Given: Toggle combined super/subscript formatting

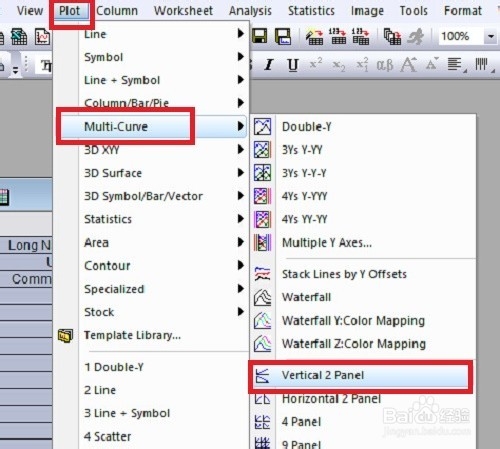Looking at the screenshot, I should [x=362, y=65].
